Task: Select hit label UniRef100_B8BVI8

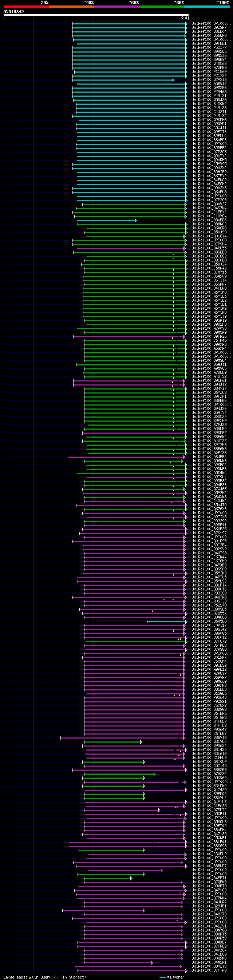Action: (209, 738)
